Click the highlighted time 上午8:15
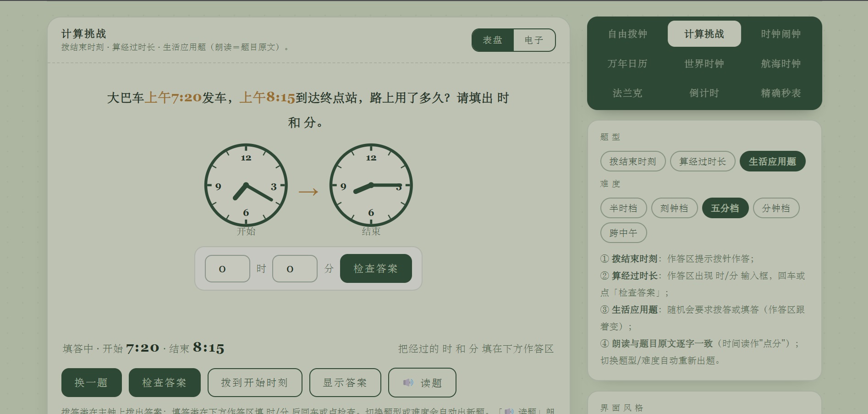868x414 pixels. point(267,98)
